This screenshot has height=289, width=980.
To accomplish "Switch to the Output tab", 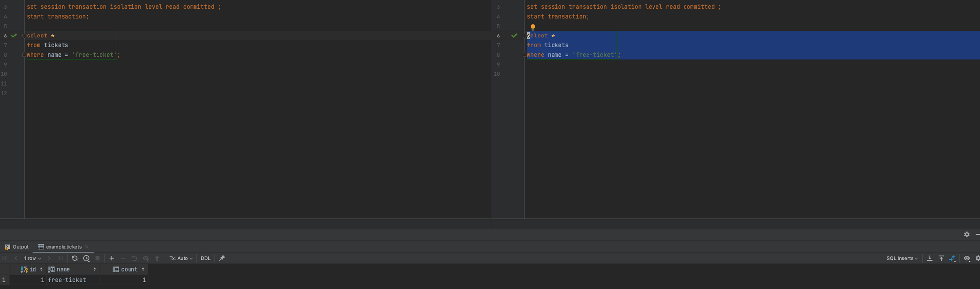I will coord(16,247).
